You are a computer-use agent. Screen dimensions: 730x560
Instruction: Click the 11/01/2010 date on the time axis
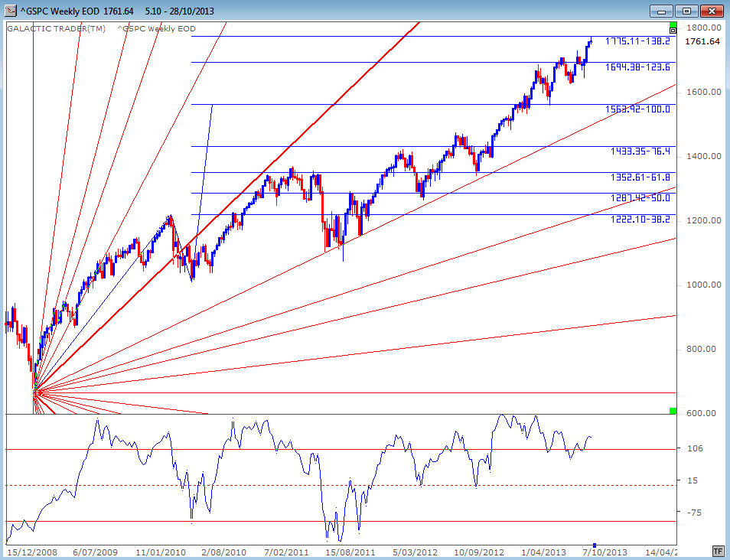(161, 552)
